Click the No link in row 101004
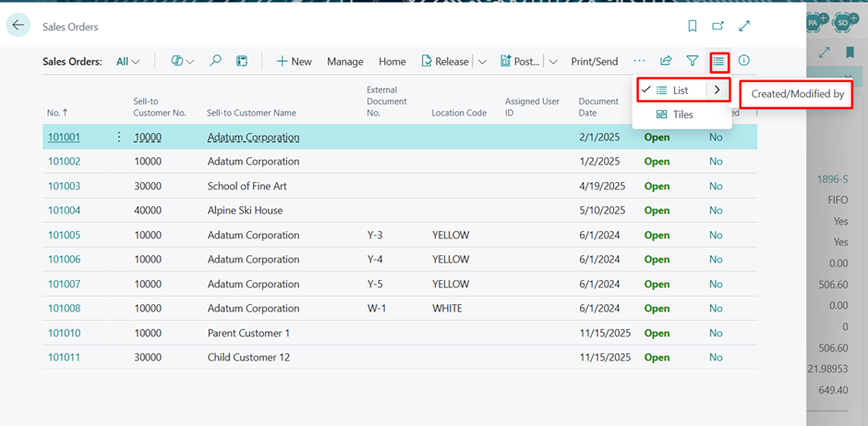This screenshot has width=868, height=426. coord(716,211)
